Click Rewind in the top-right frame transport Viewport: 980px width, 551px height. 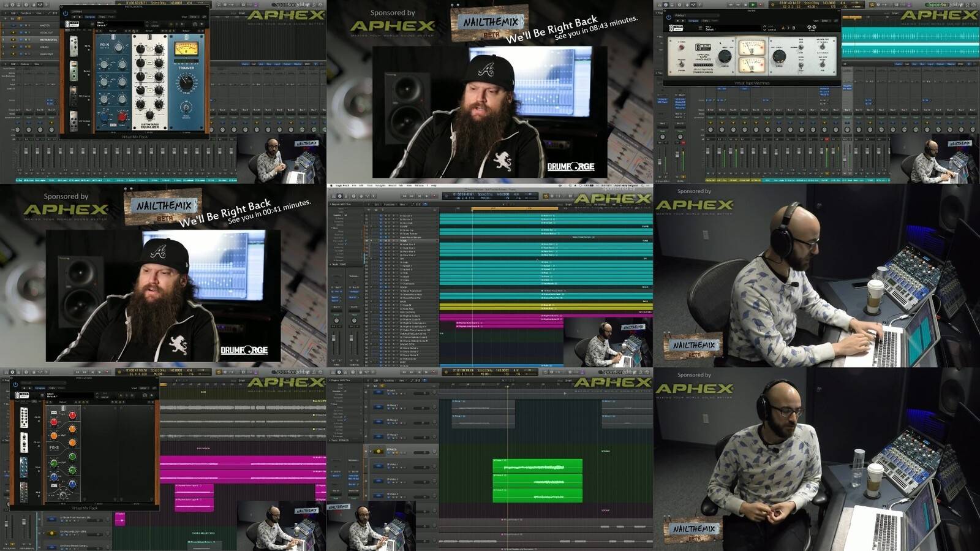(x=729, y=4)
